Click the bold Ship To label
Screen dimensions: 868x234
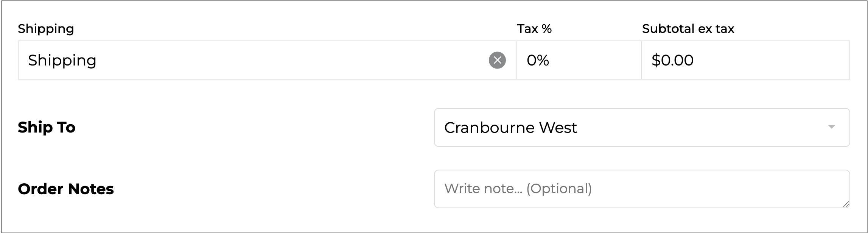coord(47,128)
